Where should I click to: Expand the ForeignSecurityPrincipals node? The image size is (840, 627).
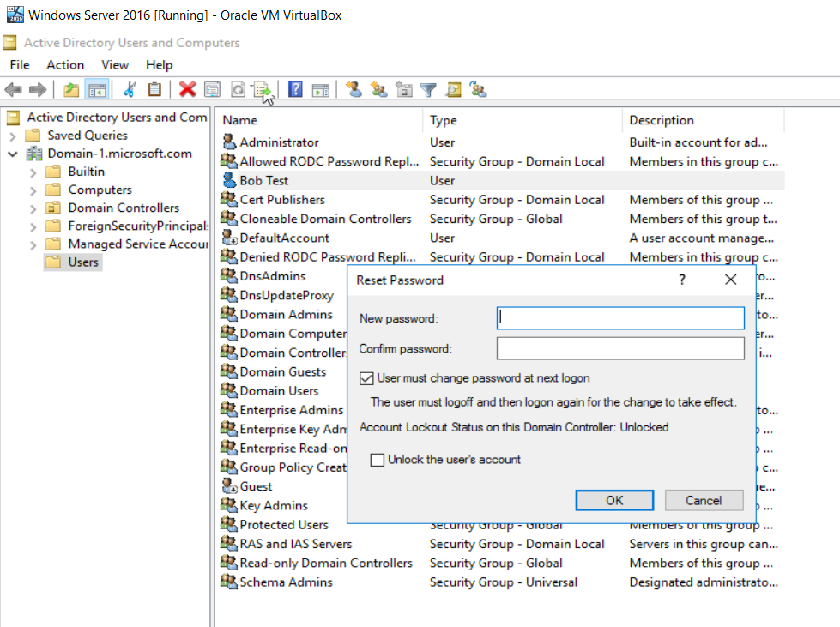coord(33,227)
